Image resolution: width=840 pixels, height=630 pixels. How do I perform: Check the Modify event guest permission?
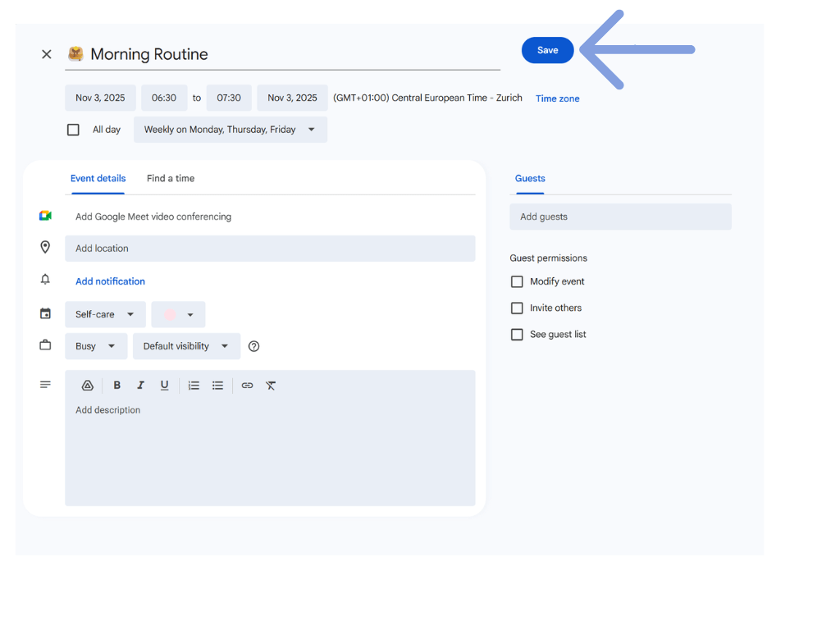point(517,281)
